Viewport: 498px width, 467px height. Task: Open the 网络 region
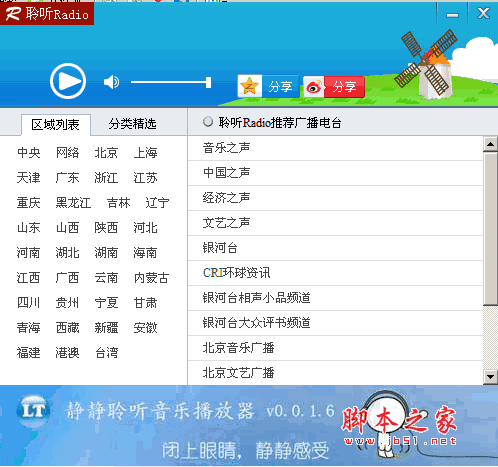pyautogui.click(x=67, y=153)
